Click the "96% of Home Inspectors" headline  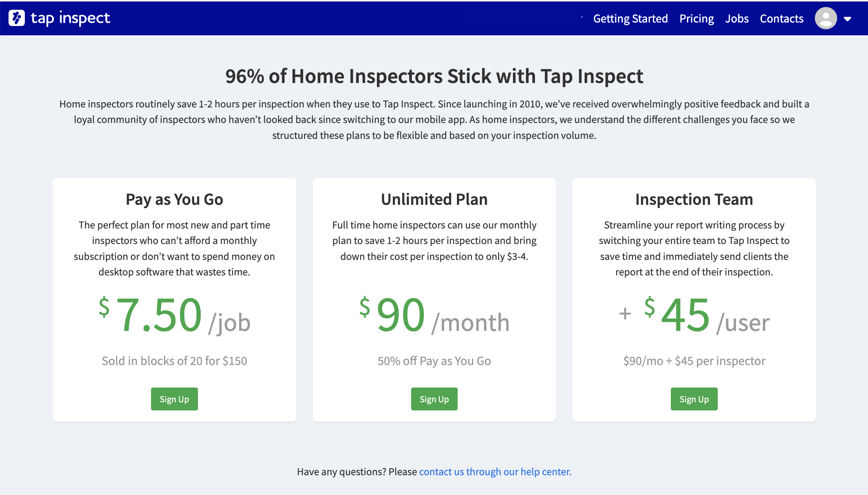click(x=434, y=76)
